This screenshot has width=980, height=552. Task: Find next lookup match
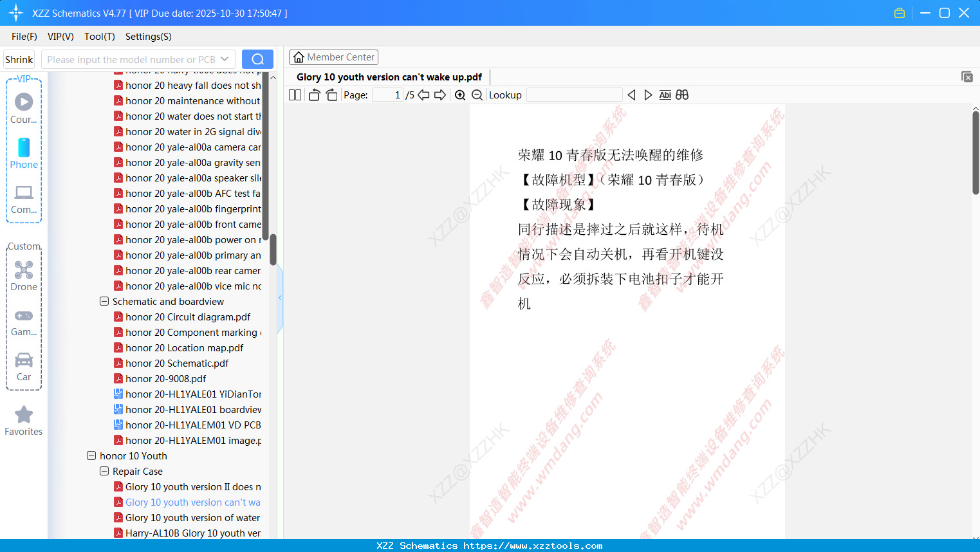(x=648, y=95)
